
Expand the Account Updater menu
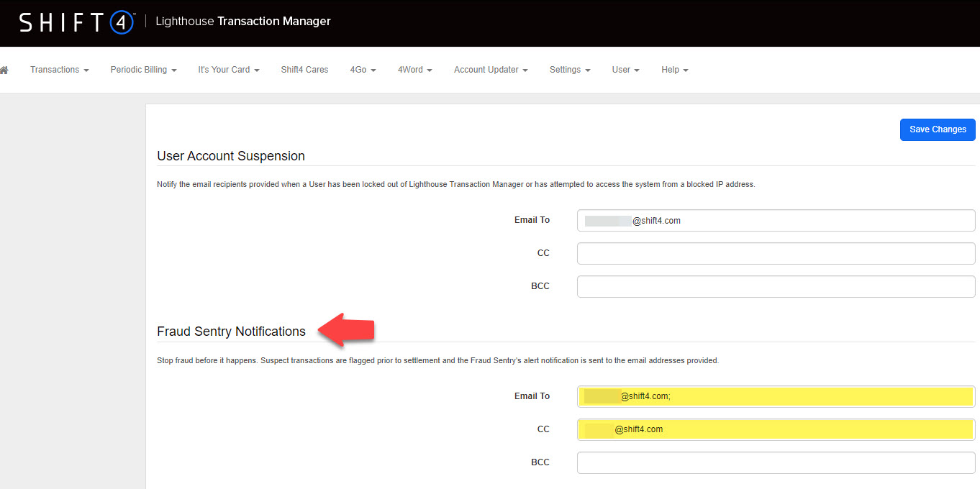pyautogui.click(x=490, y=70)
